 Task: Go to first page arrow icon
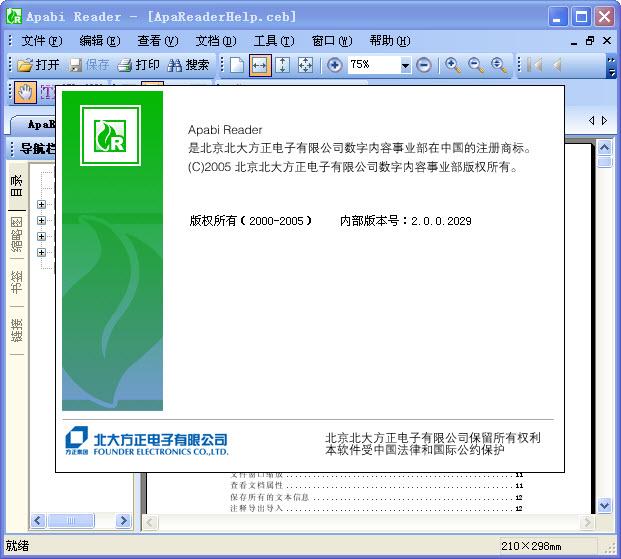coord(535,65)
